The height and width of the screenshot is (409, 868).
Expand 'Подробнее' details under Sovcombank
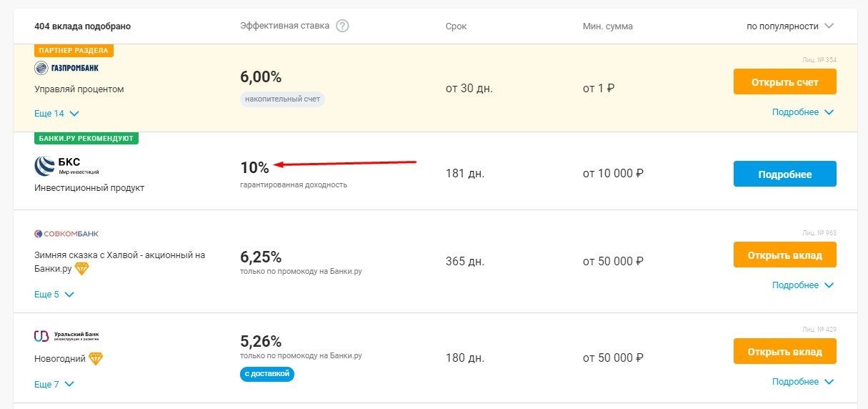[803, 285]
